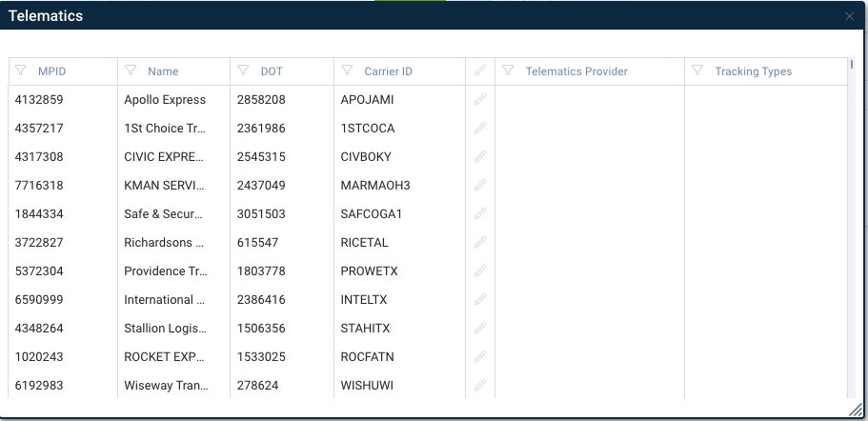This screenshot has width=868, height=421.
Task: Click pencil icon for carrier 1STCOCA
Action: point(480,129)
